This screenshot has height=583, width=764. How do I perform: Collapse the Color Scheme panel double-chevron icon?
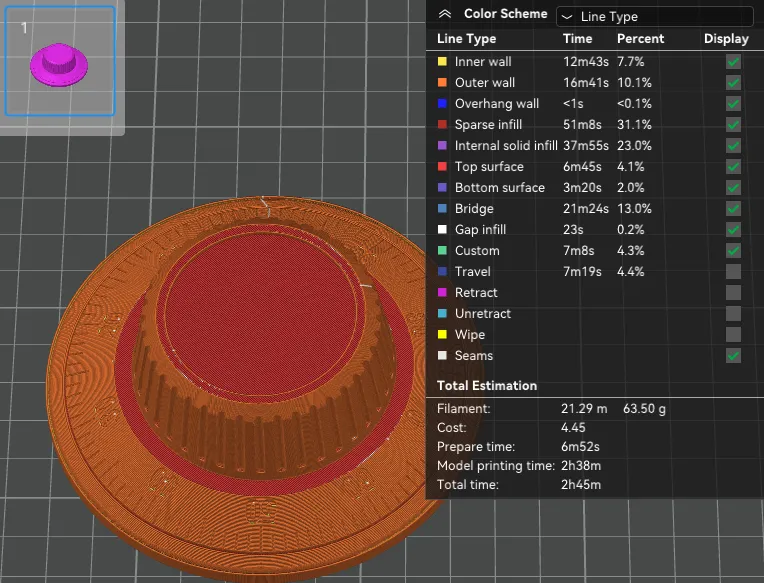pyautogui.click(x=444, y=14)
